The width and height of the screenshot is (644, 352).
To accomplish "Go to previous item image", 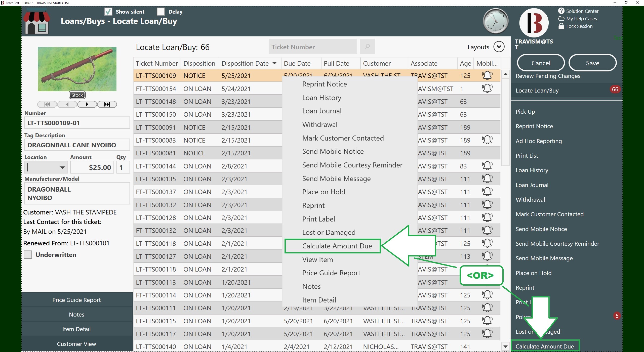I will point(67,104).
